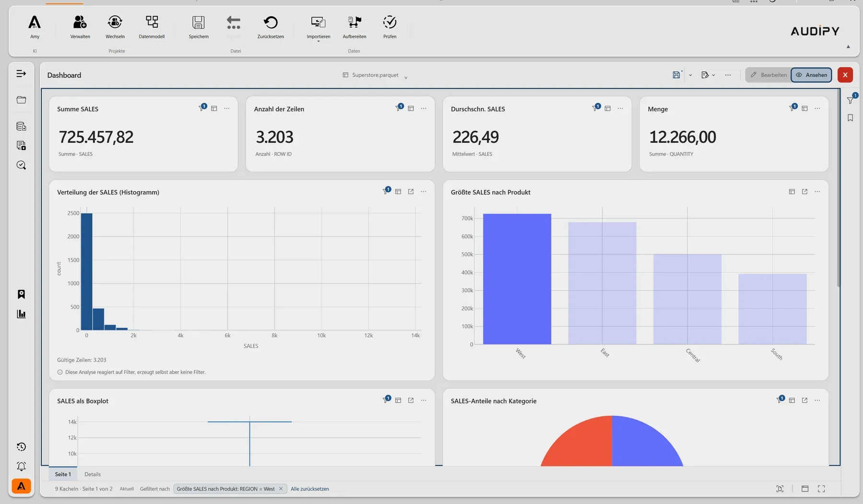
Task: Close the dashboard with red X
Action: (845, 75)
